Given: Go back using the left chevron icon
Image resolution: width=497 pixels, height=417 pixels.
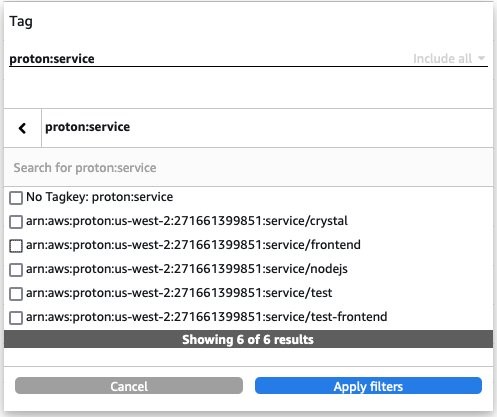Looking at the screenshot, I should click(x=22, y=128).
